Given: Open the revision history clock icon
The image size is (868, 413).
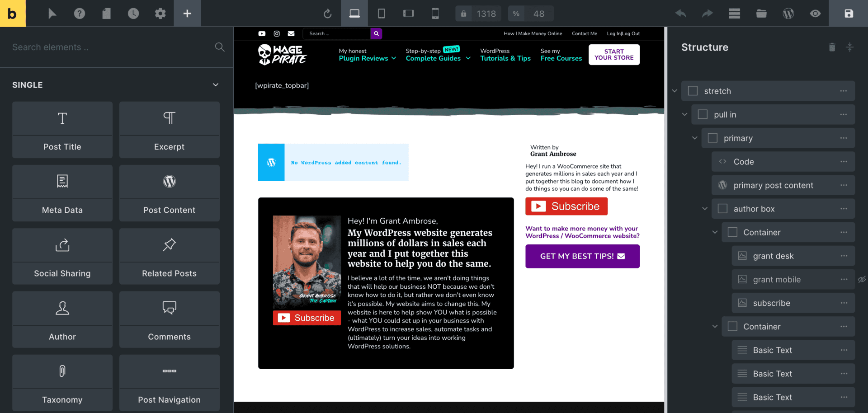Looking at the screenshot, I should pyautogui.click(x=133, y=14).
